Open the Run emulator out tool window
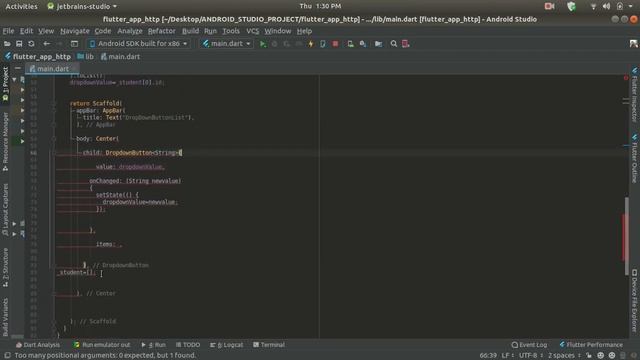The width and height of the screenshot is (640, 360). [x=102, y=345]
